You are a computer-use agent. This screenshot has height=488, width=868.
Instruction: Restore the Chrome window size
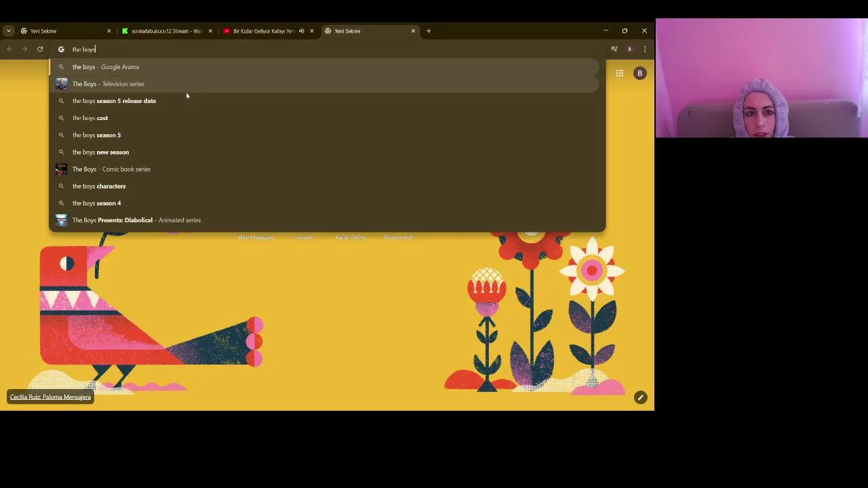[625, 30]
